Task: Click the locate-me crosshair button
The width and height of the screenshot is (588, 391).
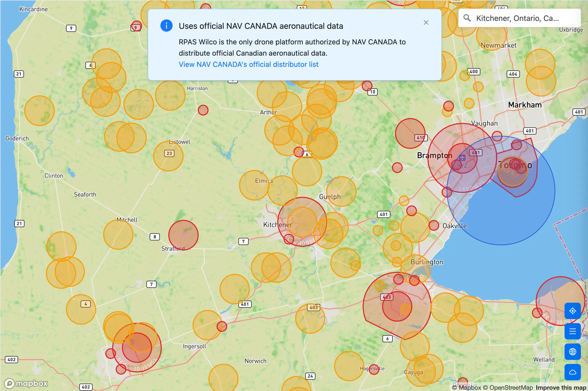Action: tap(572, 311)
